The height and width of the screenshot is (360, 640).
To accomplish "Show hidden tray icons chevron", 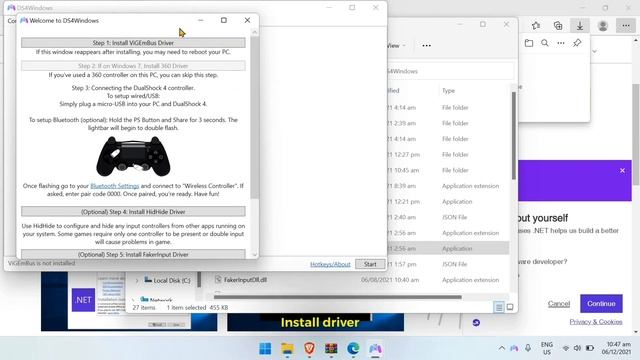I will (502, 348).
